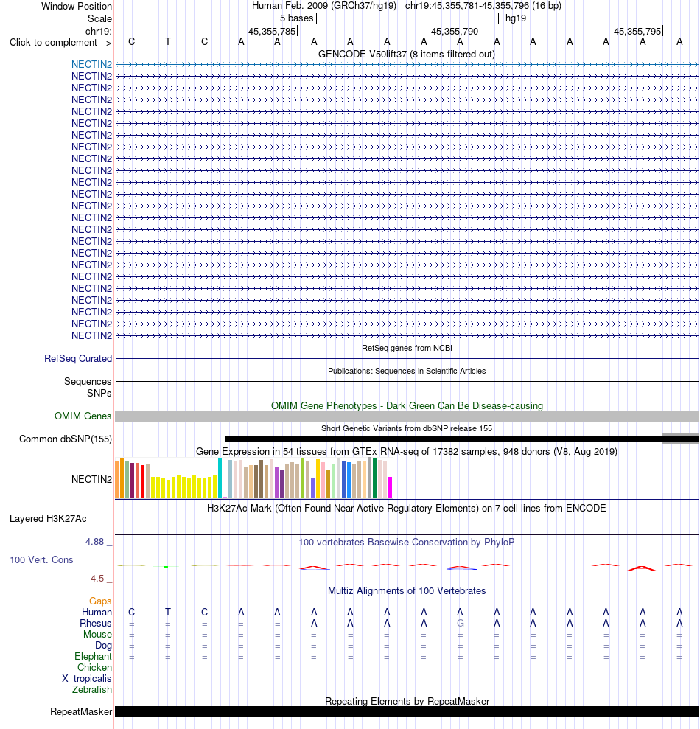
Task: Click the 'chr19:' ruler label
Action: [x=99, y=31]
